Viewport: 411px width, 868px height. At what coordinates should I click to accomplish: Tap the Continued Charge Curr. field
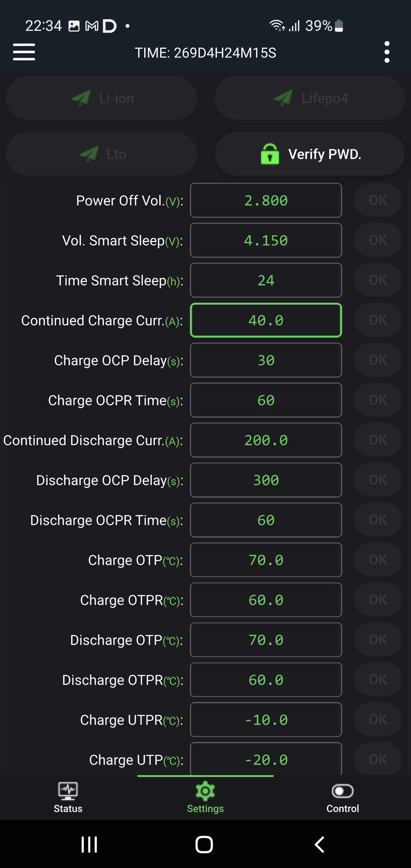pos(266,320)
